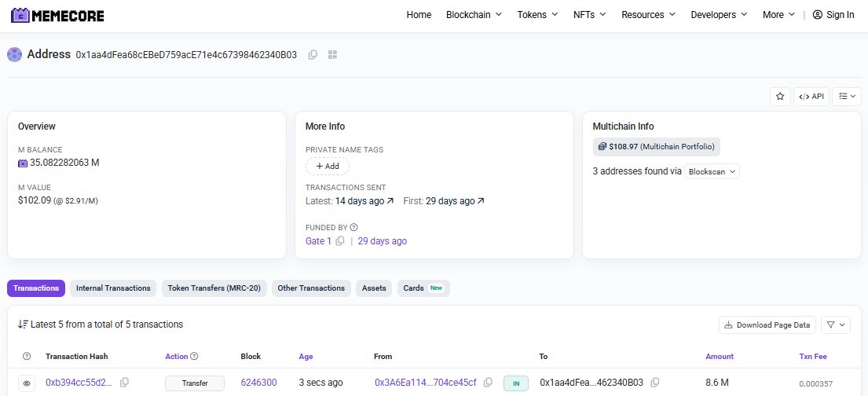Image resolution: width=868 pixels, height=396 pixels.
Task: Open transaction hash 0xb394cc55d2...
Action: pyautogui.click(x=79, y=383)
